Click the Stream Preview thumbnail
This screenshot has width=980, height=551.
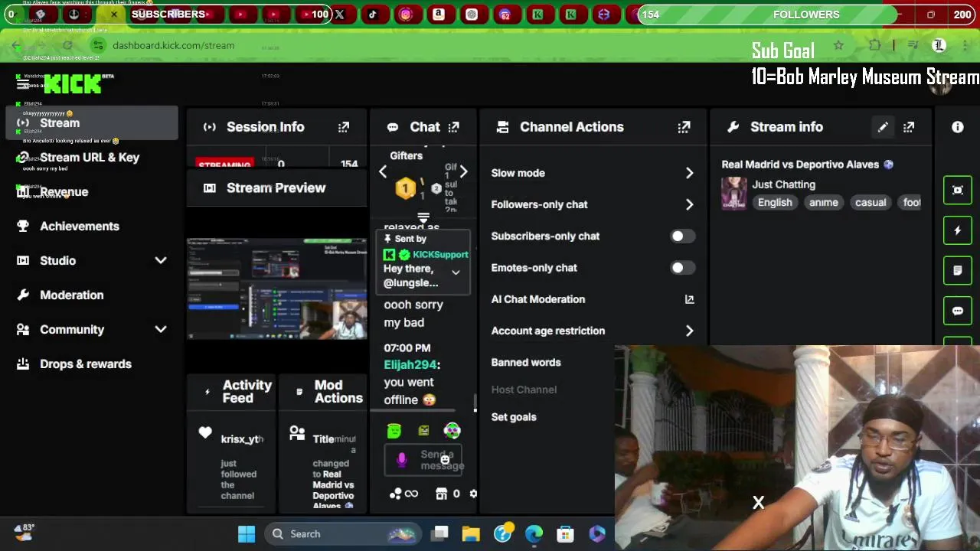point(277,288)
